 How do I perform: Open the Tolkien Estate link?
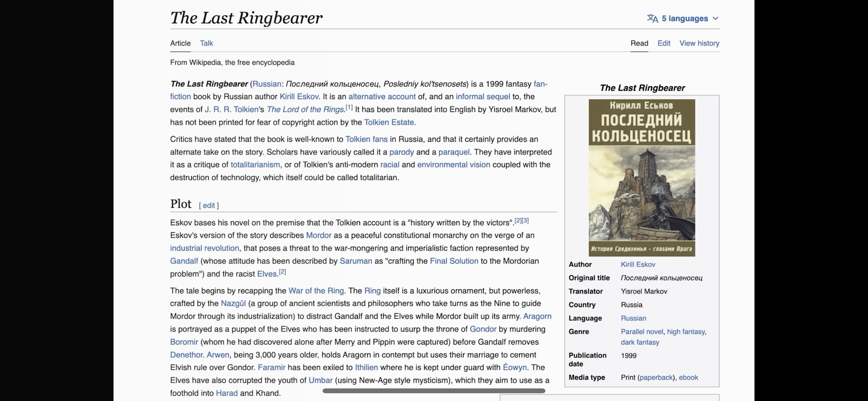389,122
